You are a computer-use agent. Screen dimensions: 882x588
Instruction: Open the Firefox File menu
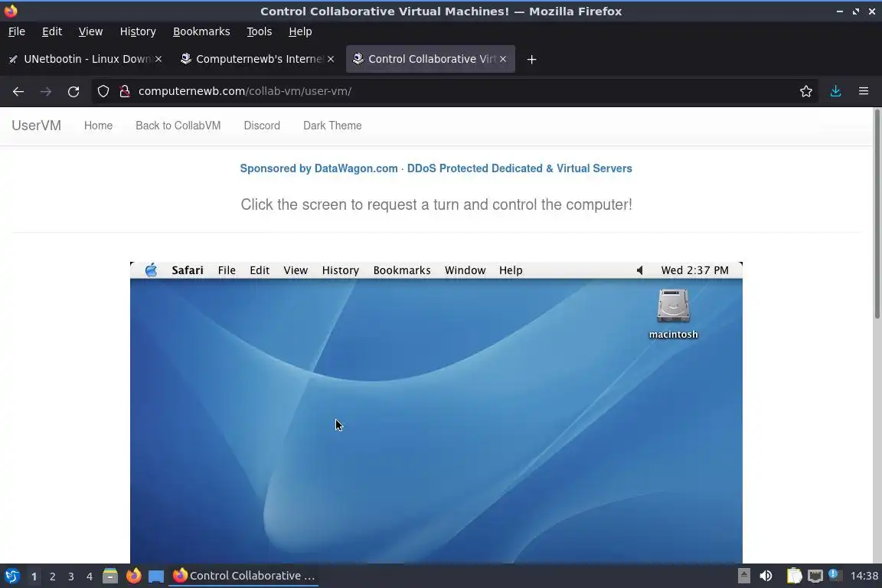pyautogui.click(x=17, y=31)
